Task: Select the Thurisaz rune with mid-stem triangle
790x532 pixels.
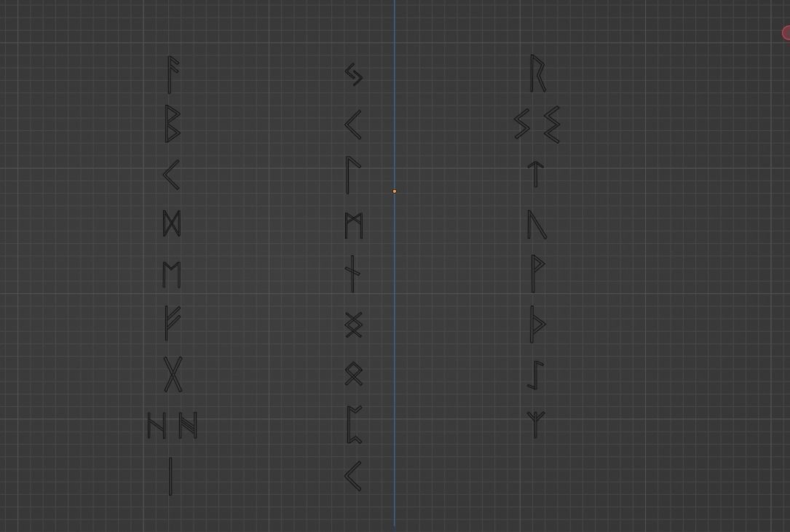Action: click(538, 324)
